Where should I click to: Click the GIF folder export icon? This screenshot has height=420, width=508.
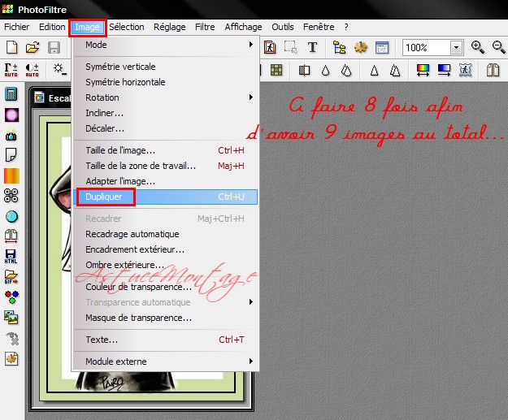point(11,277)
